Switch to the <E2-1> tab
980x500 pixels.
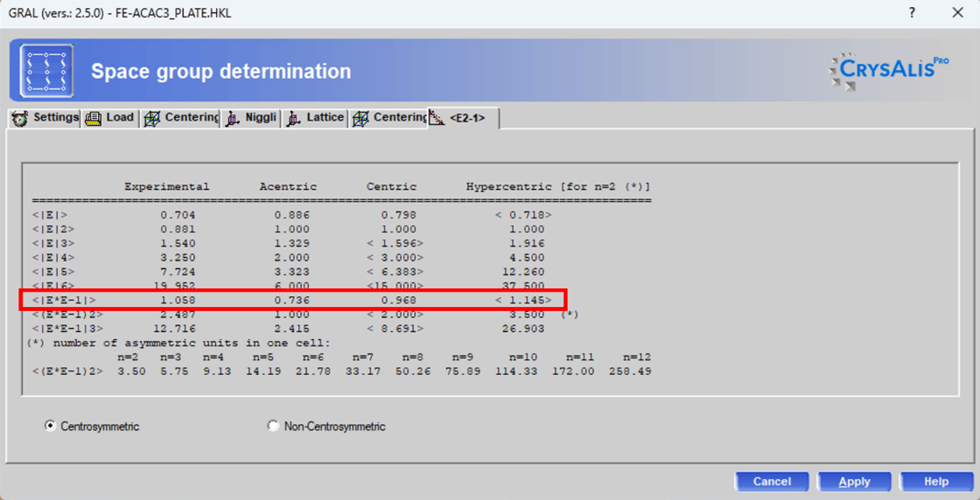click(464, 118)
